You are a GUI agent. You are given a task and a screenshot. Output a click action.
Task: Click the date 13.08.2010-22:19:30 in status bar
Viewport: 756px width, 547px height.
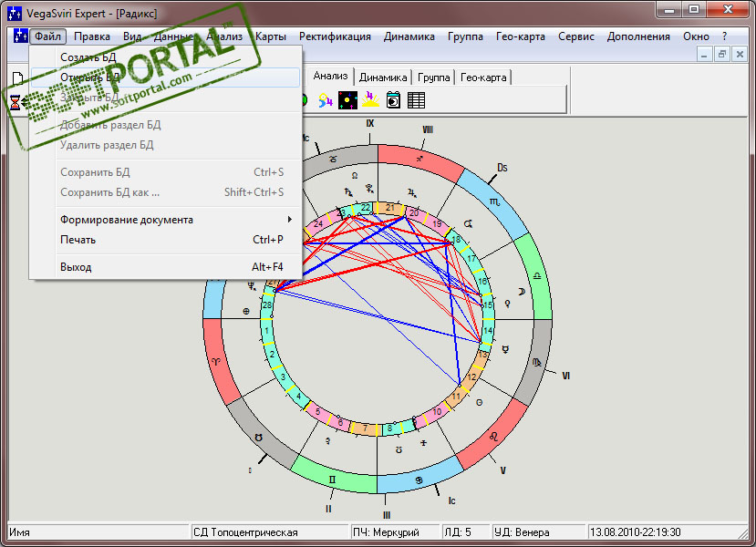coord(636,532)
